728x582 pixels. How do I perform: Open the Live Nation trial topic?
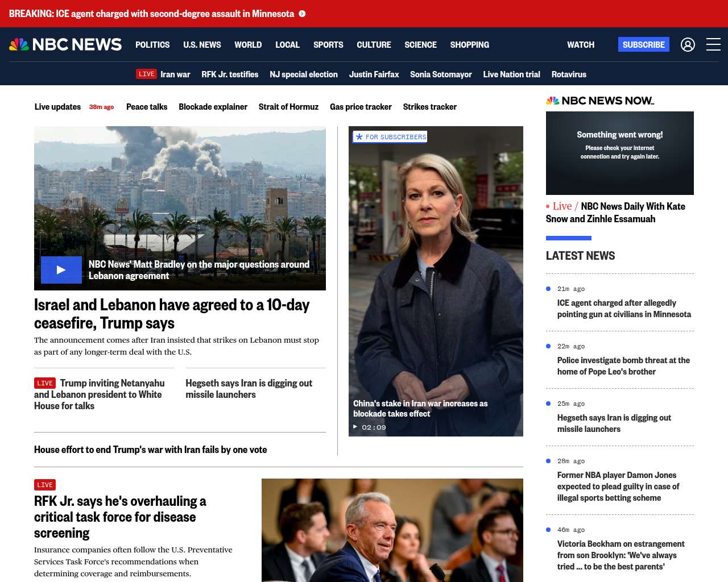tap(511, 74)
